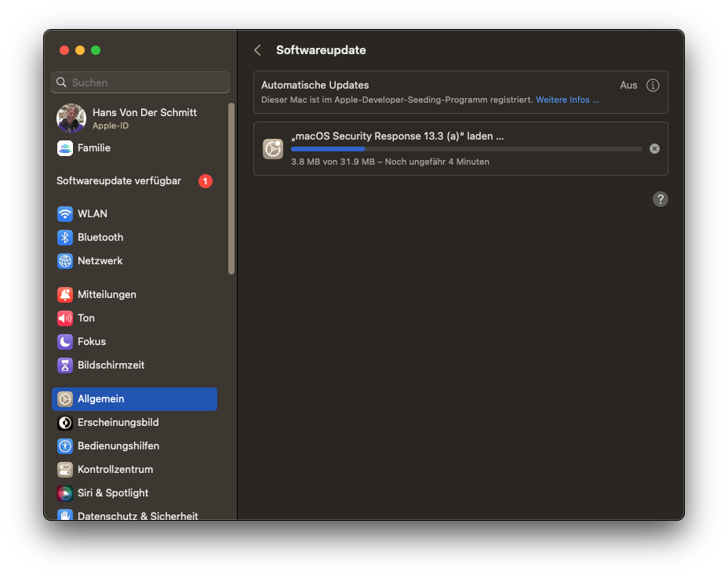Open Erscheinungsbild settings pane
This screenshot has height=578, width=728.
click(x=118, y=423)
